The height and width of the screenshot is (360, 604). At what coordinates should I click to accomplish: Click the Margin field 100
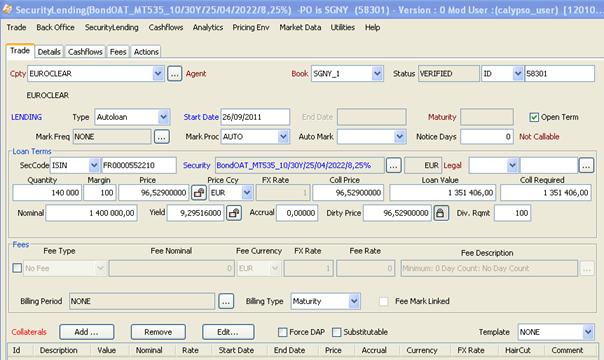point(100,193)
